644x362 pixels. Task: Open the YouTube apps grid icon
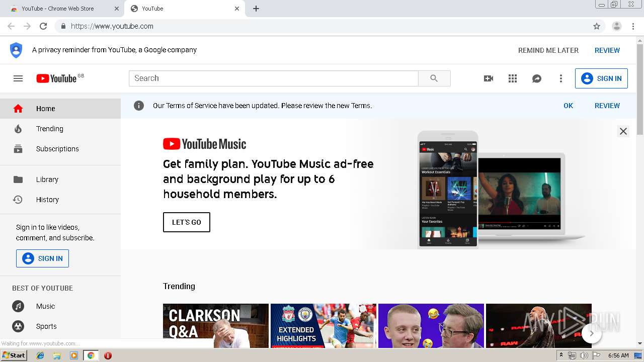513,78
